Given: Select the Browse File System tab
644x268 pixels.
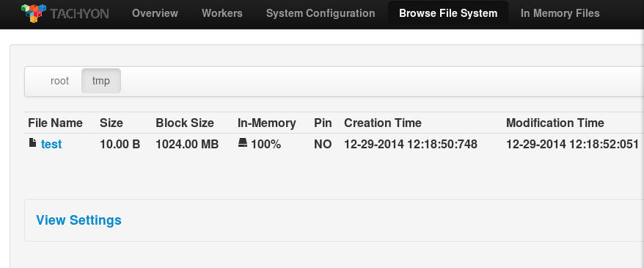Looking at the screenshot, I should coord(448,13).
